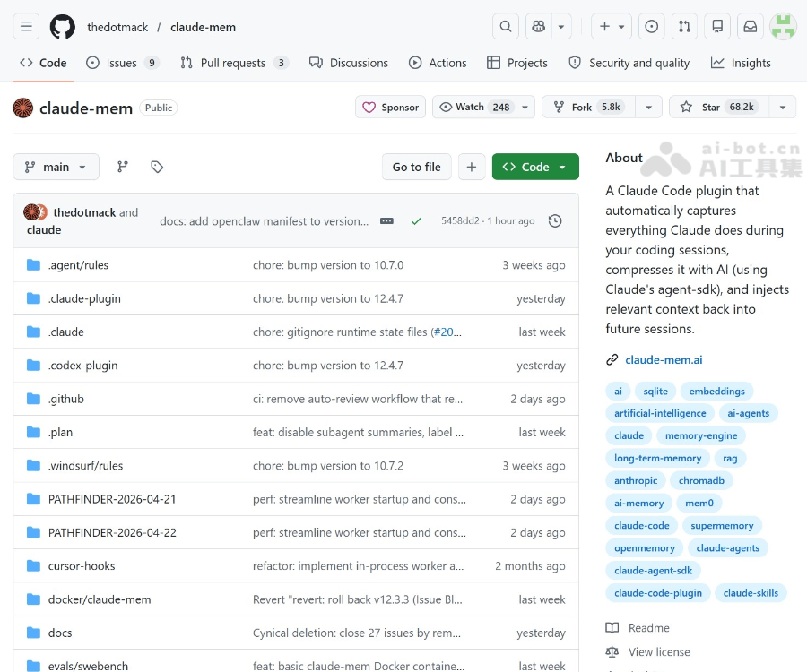Screen dimensions: 807x672
Task: Go to the GitHub homepage logo
Action: pyautogui.click(x=62, y=26)
